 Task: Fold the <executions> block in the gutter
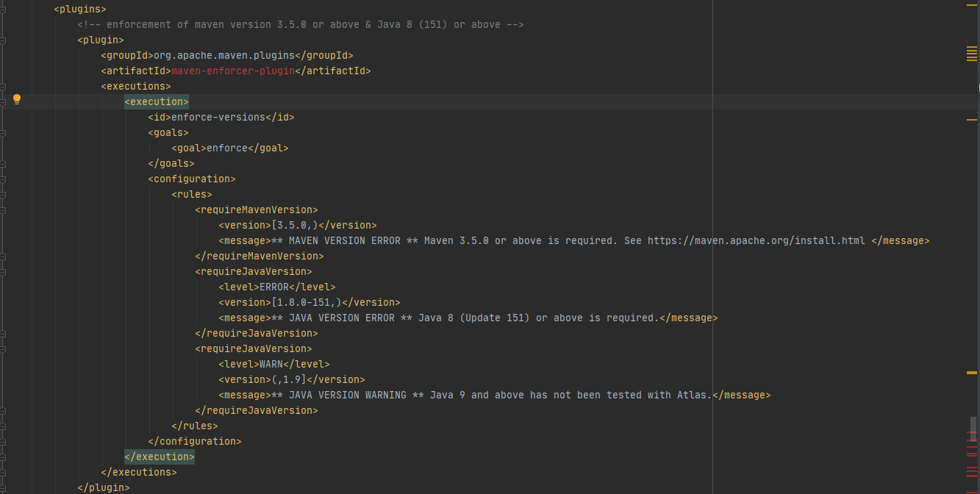[x=2, y=87]
